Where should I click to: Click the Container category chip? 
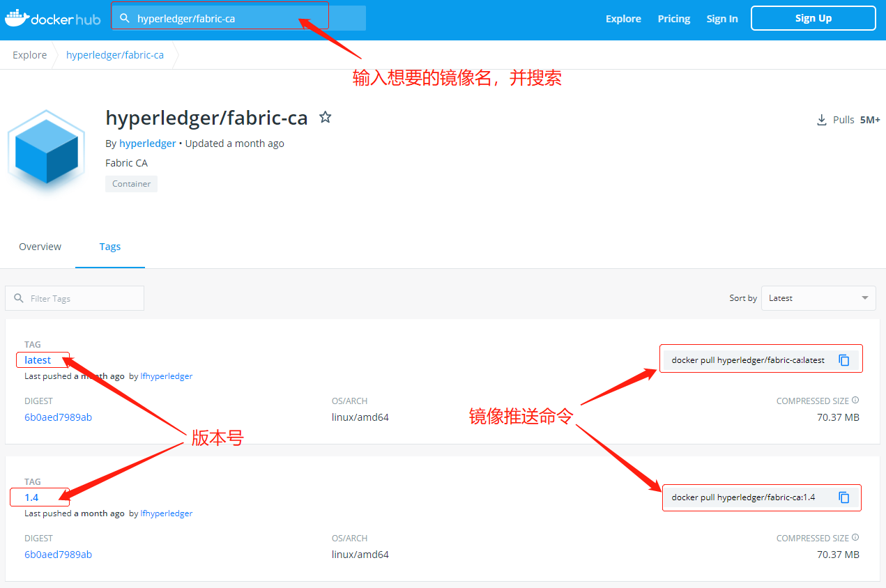coord(132,184)
